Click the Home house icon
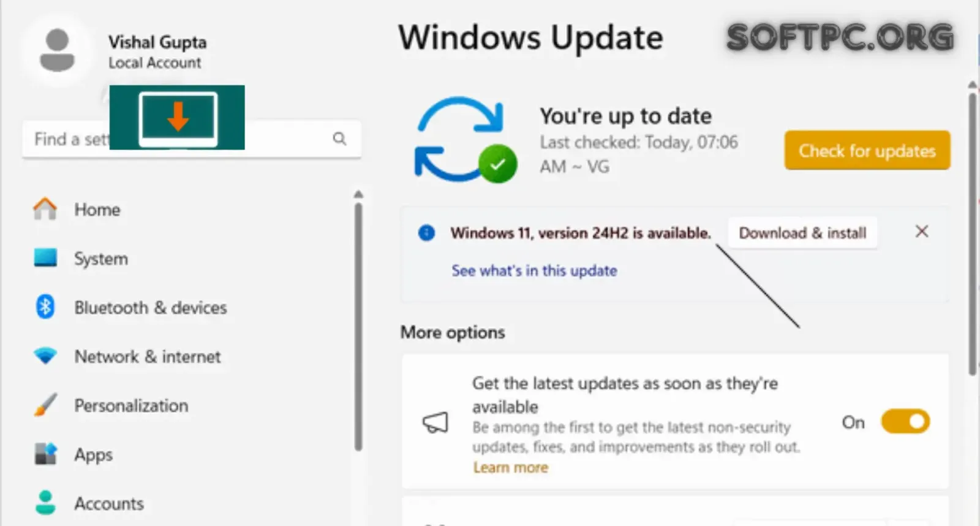 45,209
